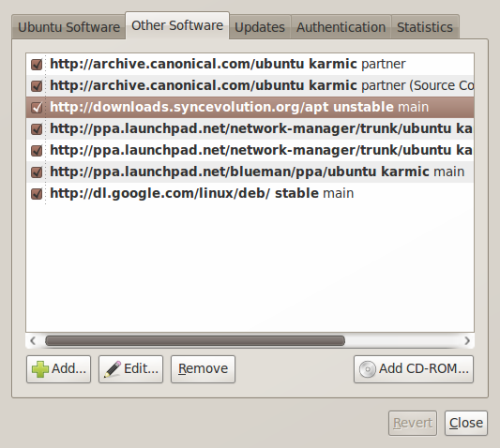The height and width of the screenshot is (448, 500).
Task: Open the Updates tab
Action: point(260,27)
